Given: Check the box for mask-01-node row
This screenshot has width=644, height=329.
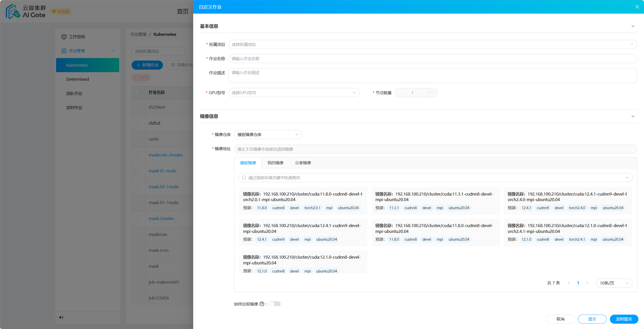Looking at the screenshot, I should click(137, 171).
